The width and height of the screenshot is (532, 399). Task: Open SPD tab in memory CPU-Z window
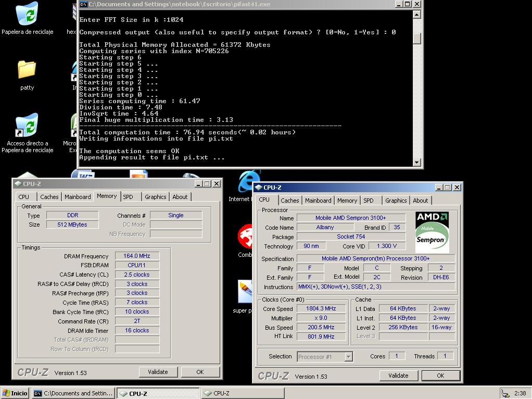pyautogui.click(x=128, y=196)
